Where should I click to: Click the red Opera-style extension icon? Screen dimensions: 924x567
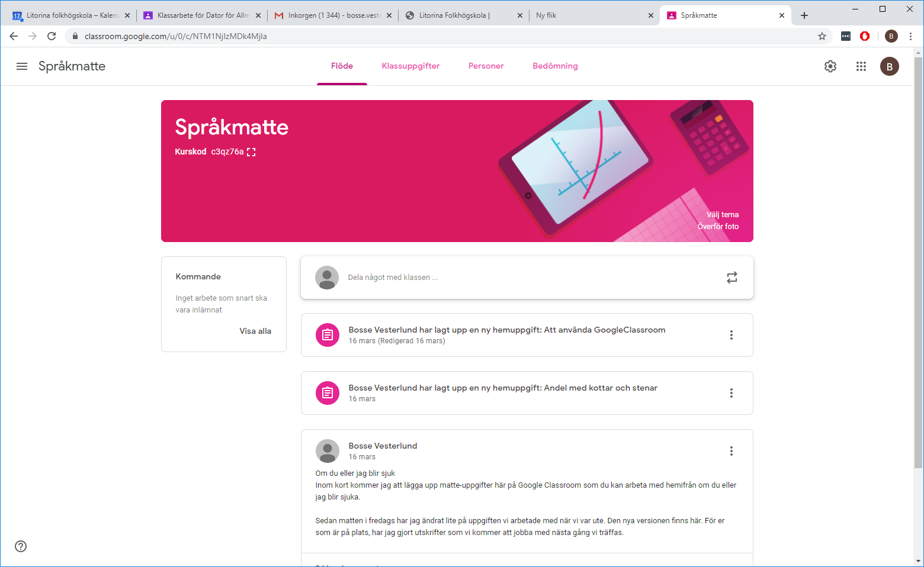[x=865, y=36]
